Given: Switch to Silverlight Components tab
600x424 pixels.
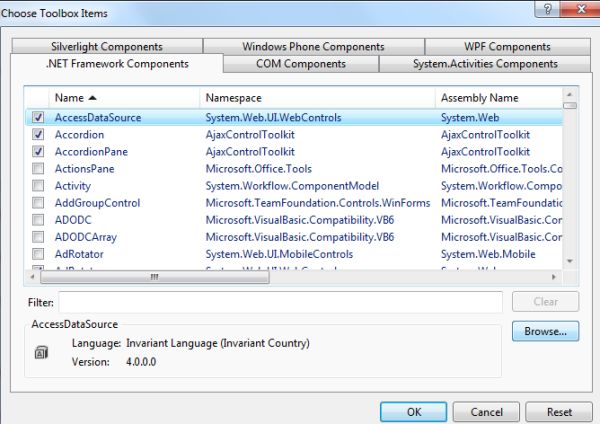Looking at the screenshot, I should [x=107, y=46].
